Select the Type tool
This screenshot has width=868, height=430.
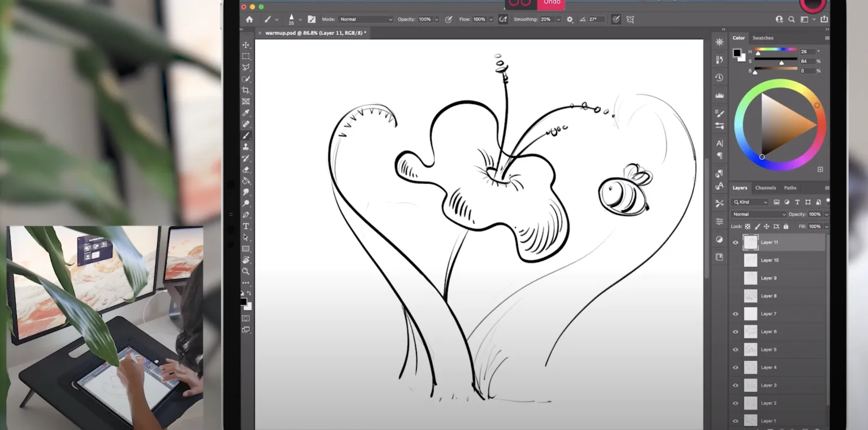[x=246, y=226]
